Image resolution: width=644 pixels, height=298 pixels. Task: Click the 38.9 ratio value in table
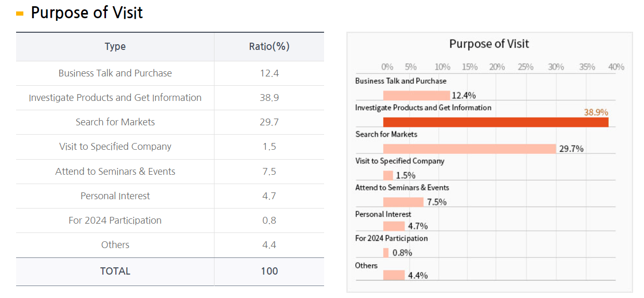click(269, 98)
